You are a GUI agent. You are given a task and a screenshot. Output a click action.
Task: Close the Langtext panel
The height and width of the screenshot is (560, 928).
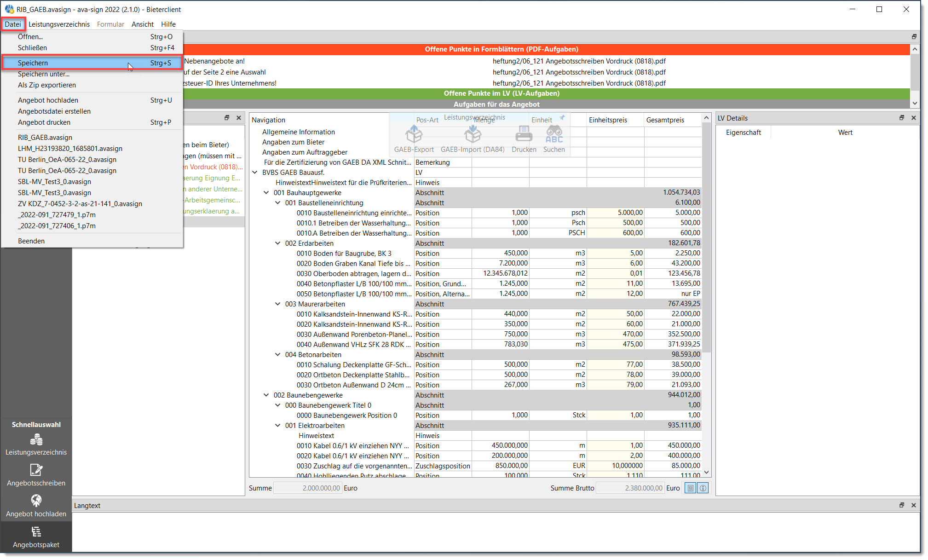(914, 505)
